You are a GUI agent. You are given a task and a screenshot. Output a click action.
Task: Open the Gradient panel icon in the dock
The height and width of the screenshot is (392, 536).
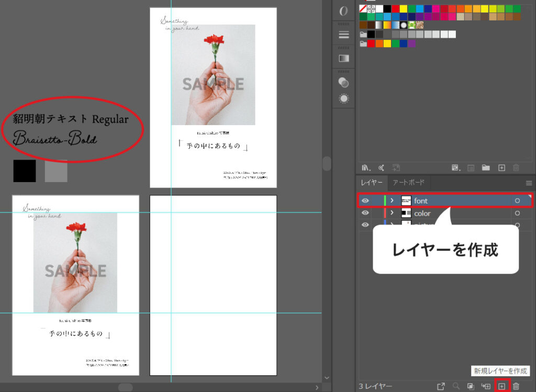[344, 58]
